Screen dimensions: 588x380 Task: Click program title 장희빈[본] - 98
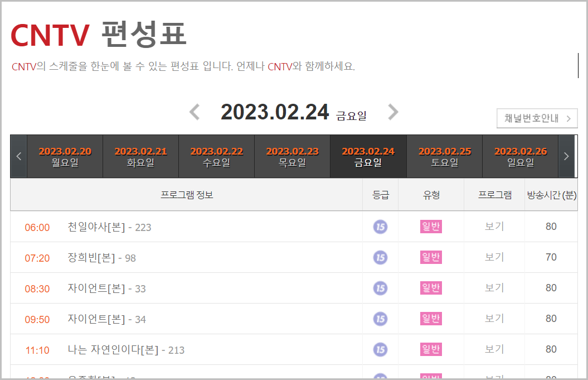pyautogui.click(x=101, y=258)
